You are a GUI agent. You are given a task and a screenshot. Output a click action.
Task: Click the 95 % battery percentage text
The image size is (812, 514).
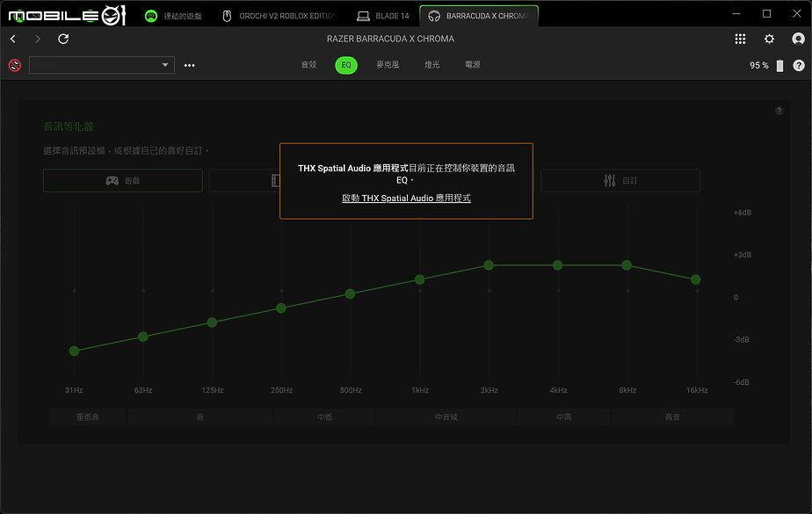759,66
